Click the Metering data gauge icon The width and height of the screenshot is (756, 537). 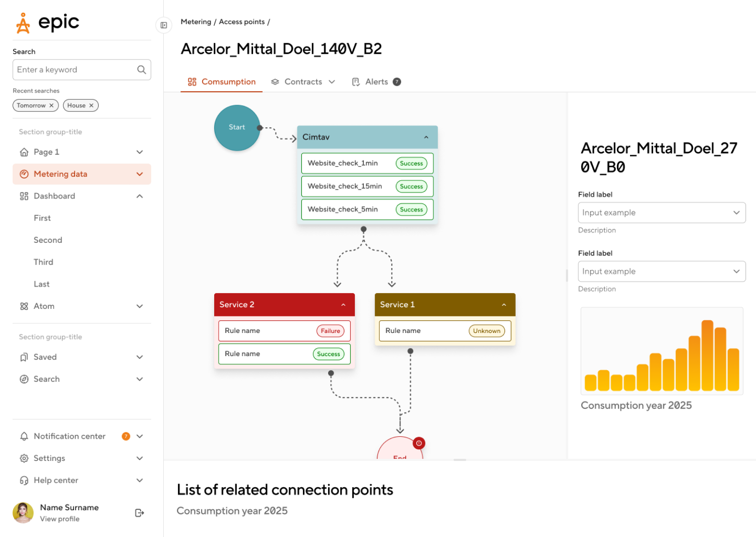(24, 174)
